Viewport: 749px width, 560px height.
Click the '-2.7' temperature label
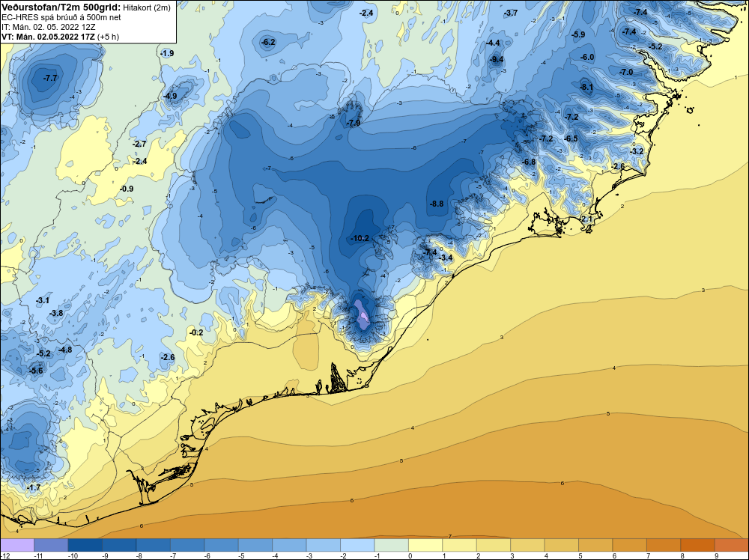[x=139, y=144]
